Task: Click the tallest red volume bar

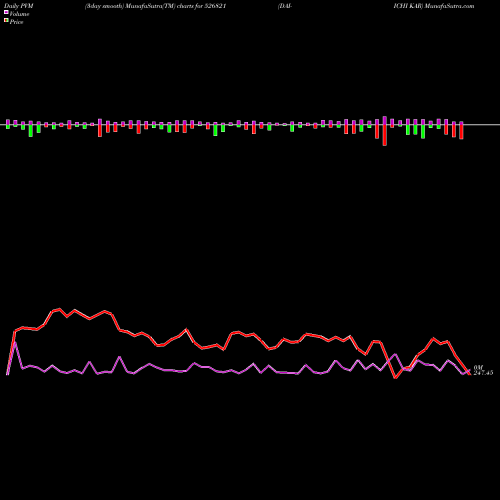Action: pos(385,135)
